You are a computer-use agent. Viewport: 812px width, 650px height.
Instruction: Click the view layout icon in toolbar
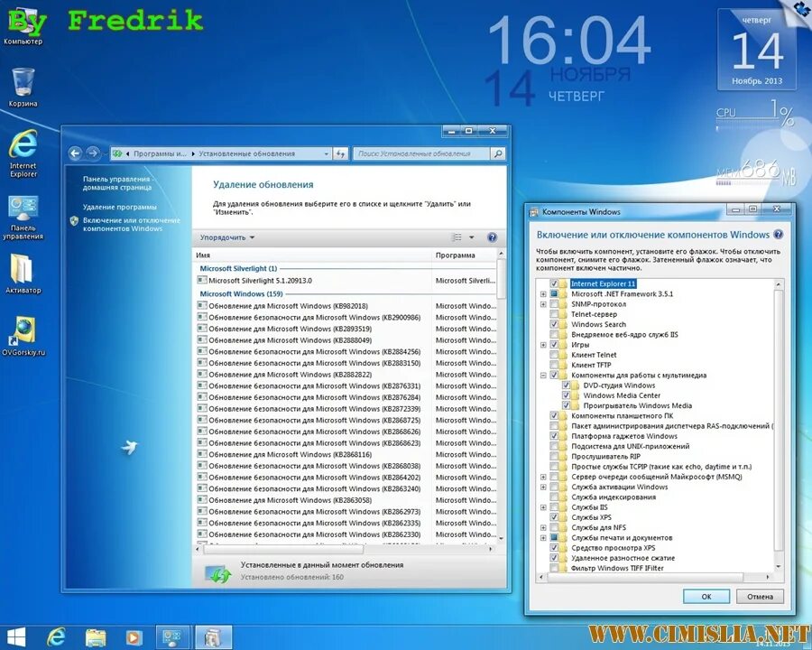coord(457,237)
